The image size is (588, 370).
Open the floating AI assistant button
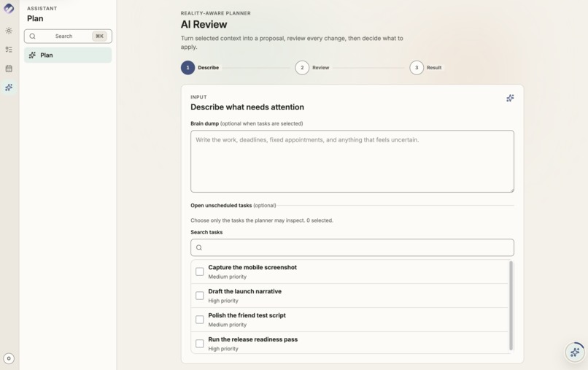point(574,352)
